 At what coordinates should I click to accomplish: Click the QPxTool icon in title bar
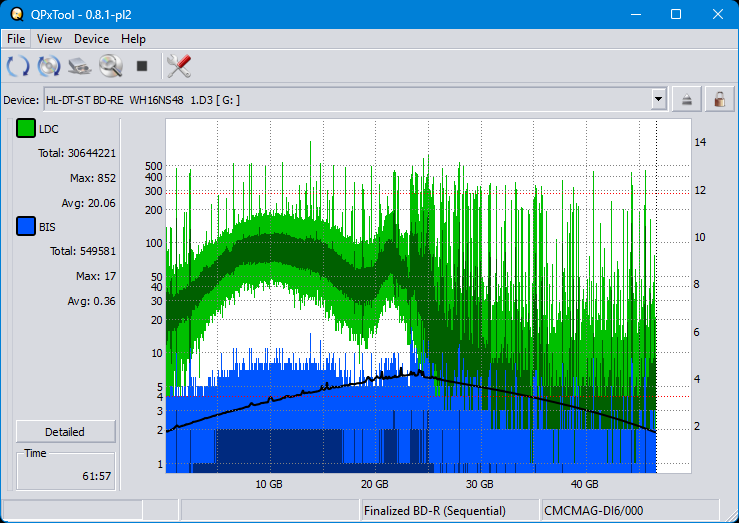coord(15,14)
